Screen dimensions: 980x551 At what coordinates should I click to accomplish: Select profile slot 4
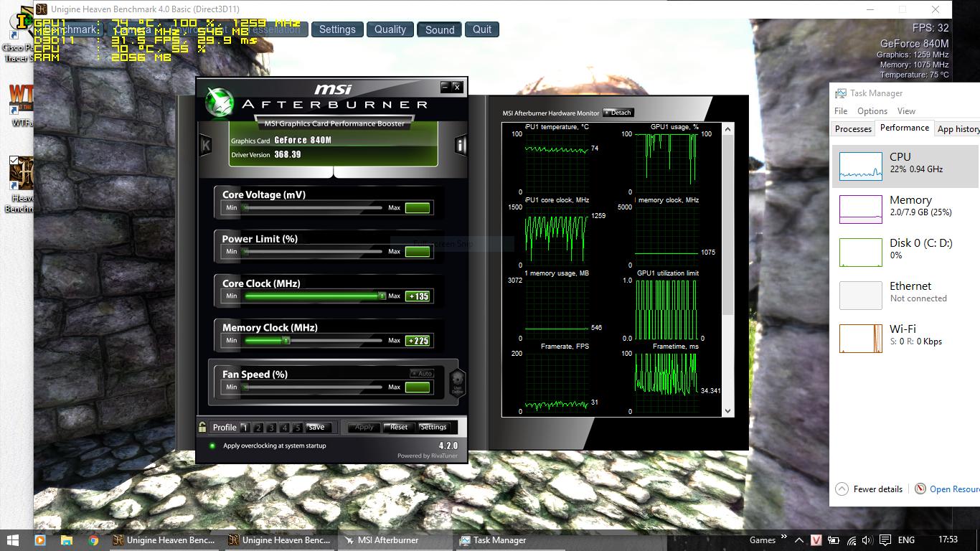click(285, 428)
